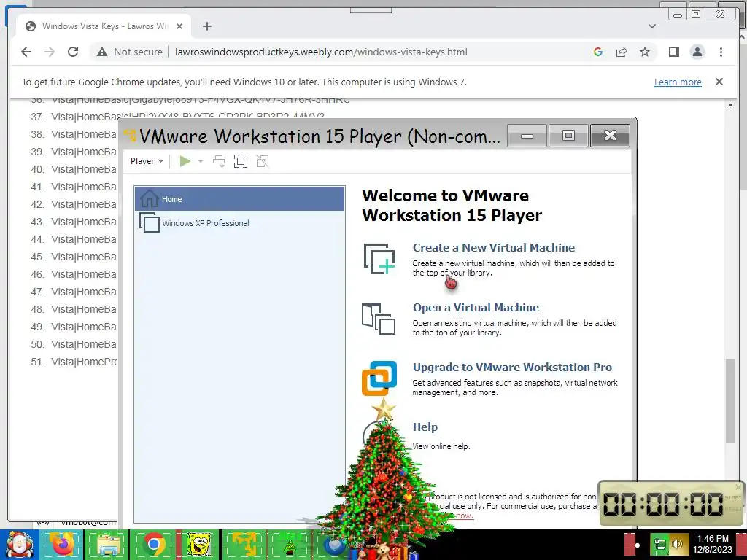Dismiss the Chrome update notification bar
Viewport: 747px width, 560px height.
pos(719,82)
